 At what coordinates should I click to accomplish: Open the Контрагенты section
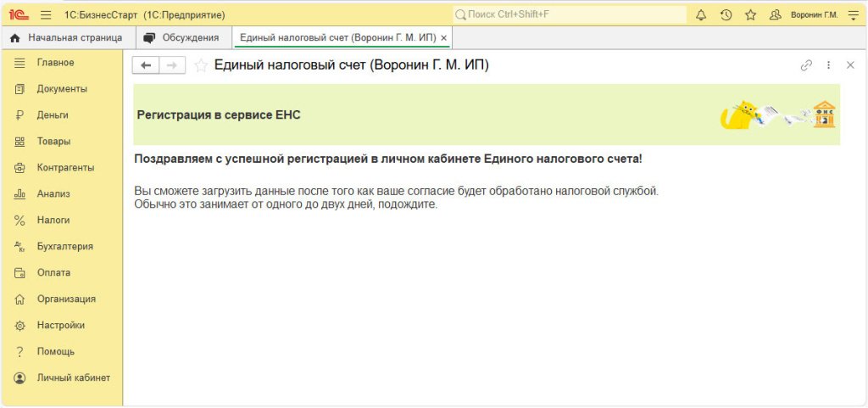coord(62,168)
